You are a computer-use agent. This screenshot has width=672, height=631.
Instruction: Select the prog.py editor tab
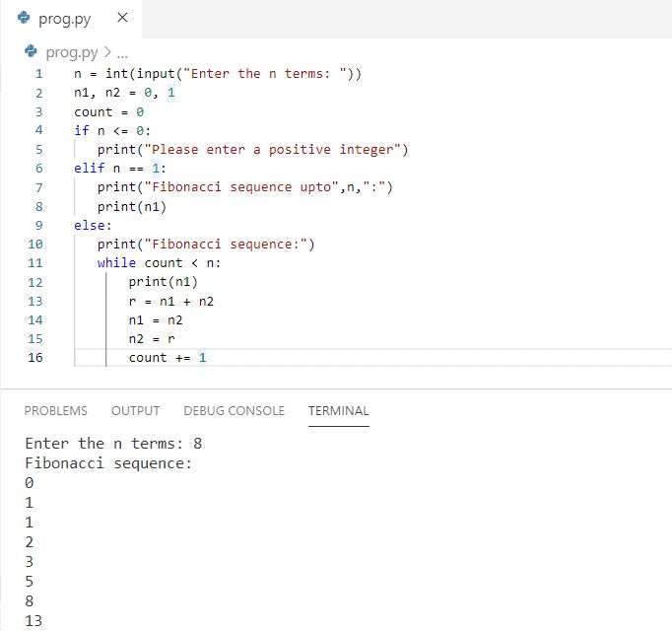pos(71,19)
